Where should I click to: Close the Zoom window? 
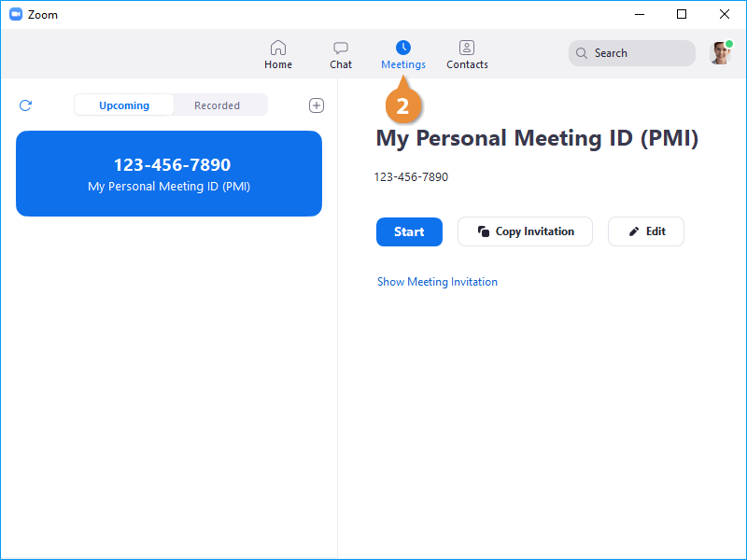point(725,14)
